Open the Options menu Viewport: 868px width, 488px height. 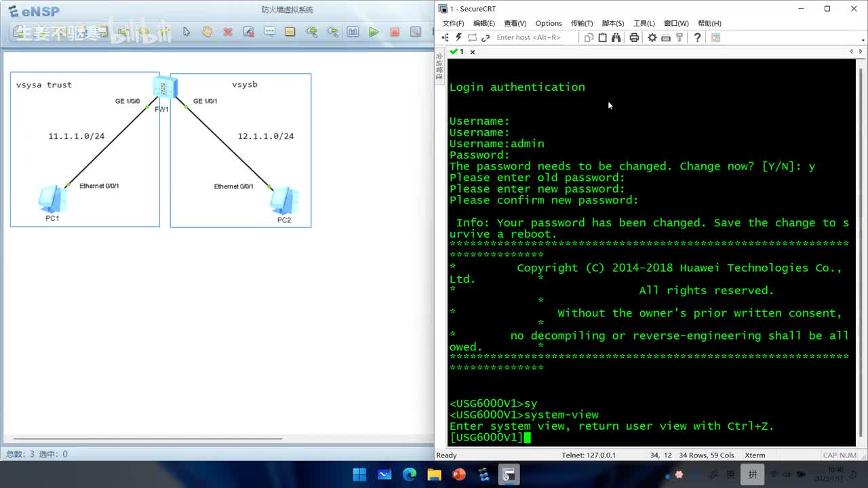click(549, 23)
